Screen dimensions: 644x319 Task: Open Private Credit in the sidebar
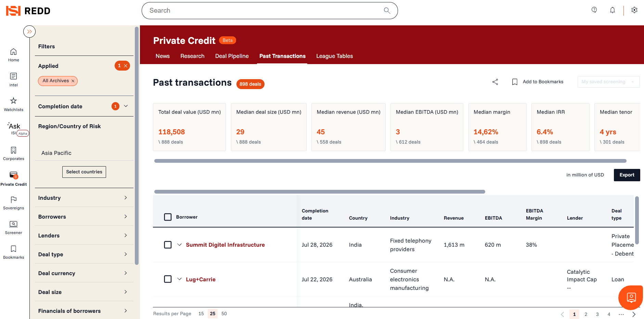tap(14, 179)
